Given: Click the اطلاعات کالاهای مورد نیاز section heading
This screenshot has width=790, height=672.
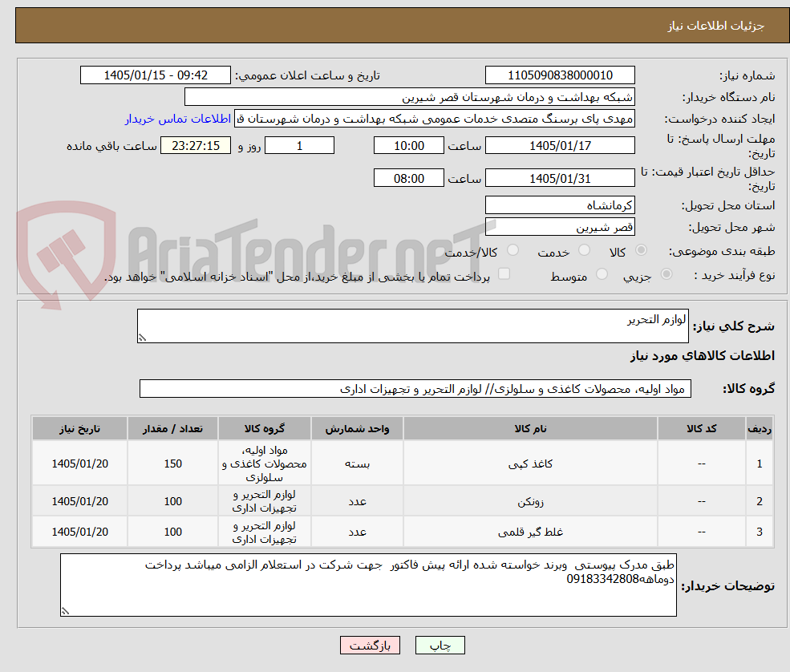Looking at the screenshot, I should (703, 355).
